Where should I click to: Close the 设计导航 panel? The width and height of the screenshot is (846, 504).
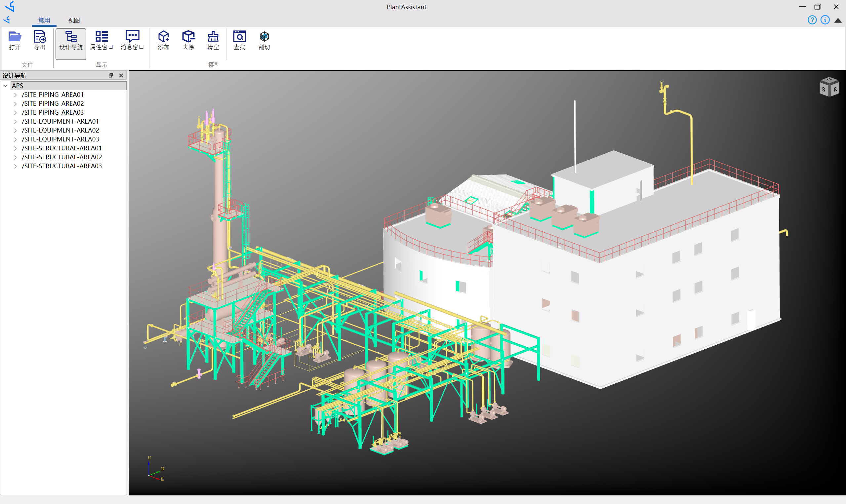click(121, 75)
